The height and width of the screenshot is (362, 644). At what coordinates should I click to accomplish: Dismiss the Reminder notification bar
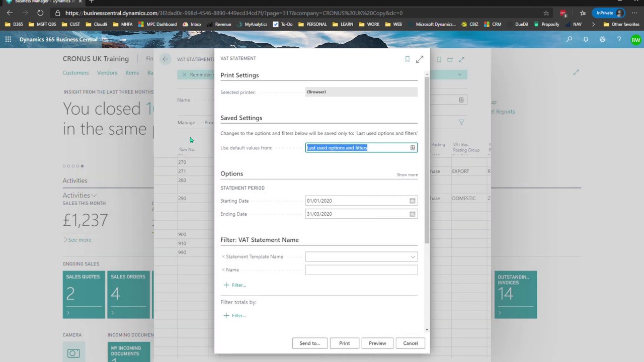[x=184, y=74]
